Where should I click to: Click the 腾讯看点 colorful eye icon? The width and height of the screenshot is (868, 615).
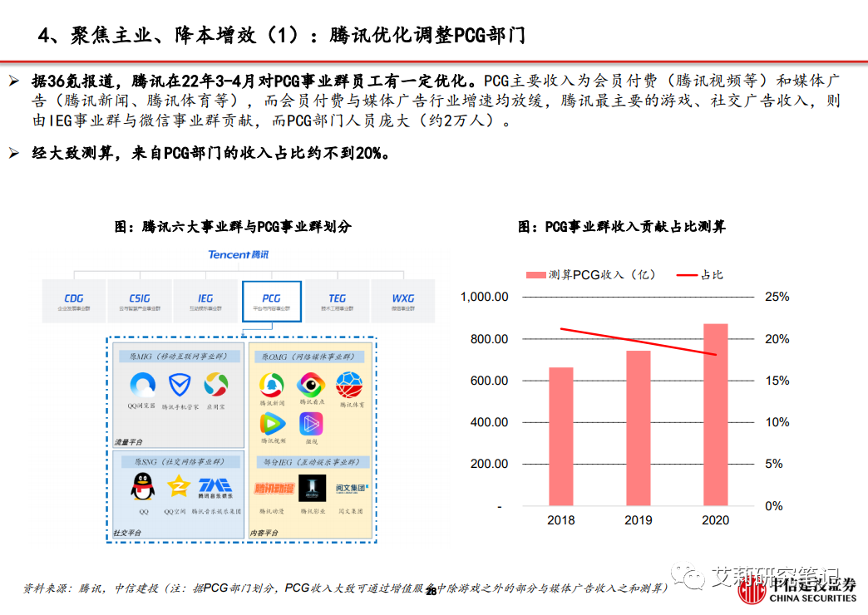tap(311, 385)
